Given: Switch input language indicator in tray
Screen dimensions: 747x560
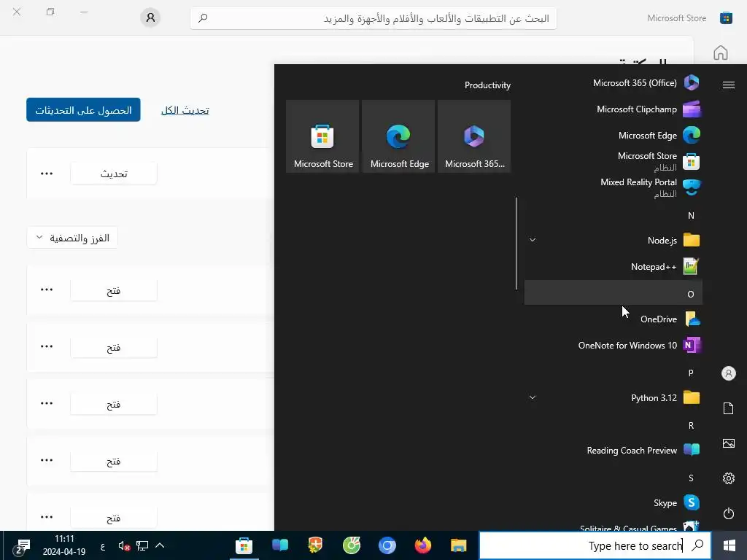Looking at the screenshot, I should (x=103, y=545).
